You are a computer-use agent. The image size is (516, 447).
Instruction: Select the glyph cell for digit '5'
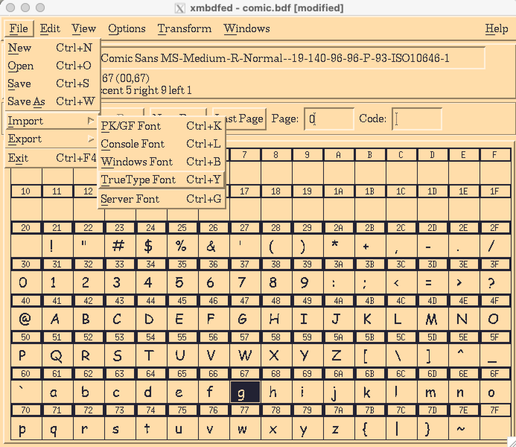[x=182, y=283]
